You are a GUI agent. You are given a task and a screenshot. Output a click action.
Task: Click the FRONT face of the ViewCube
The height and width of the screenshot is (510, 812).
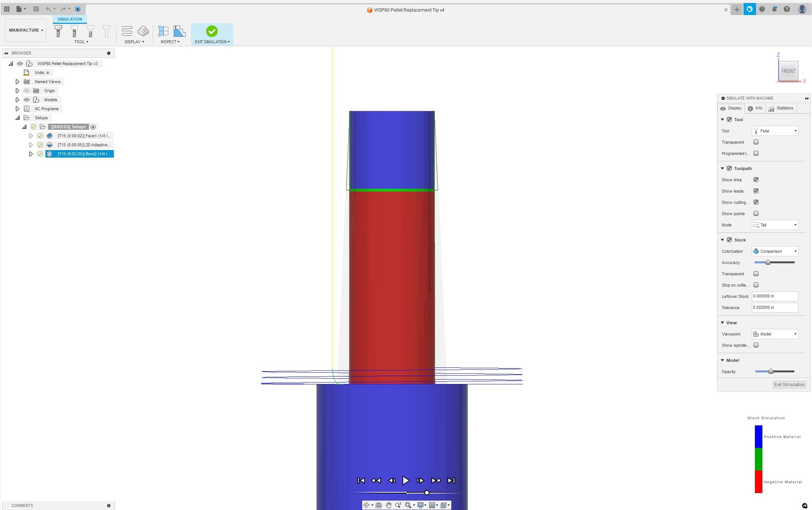pos(788,71)
